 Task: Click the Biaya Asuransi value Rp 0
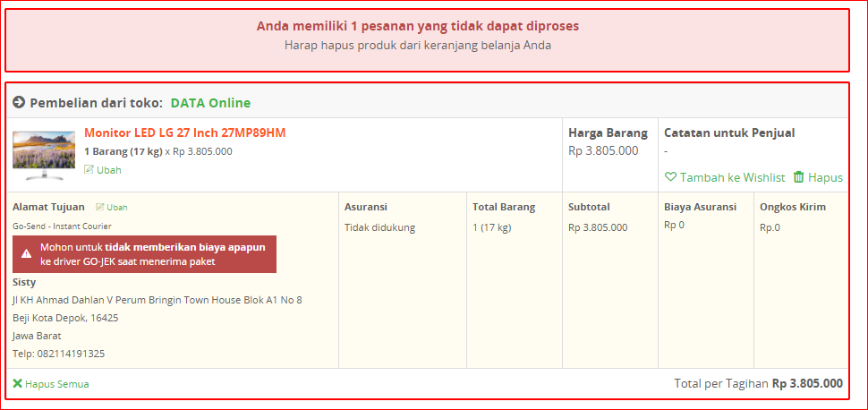[x=674, y=225]
